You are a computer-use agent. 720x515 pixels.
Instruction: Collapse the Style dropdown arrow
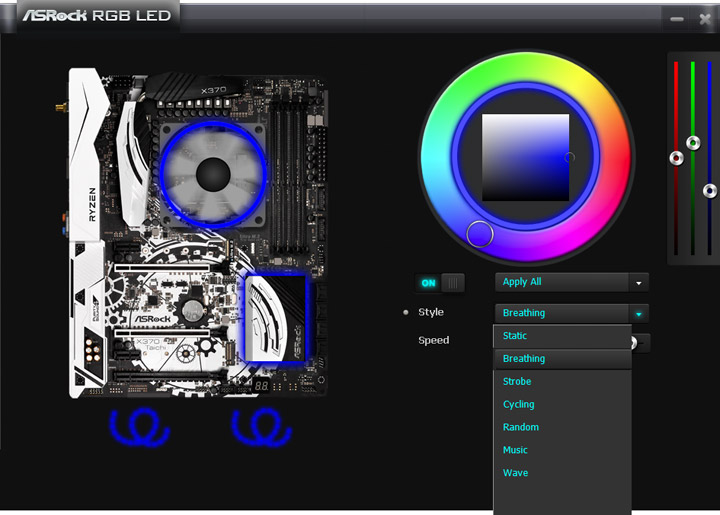[639, 314]
